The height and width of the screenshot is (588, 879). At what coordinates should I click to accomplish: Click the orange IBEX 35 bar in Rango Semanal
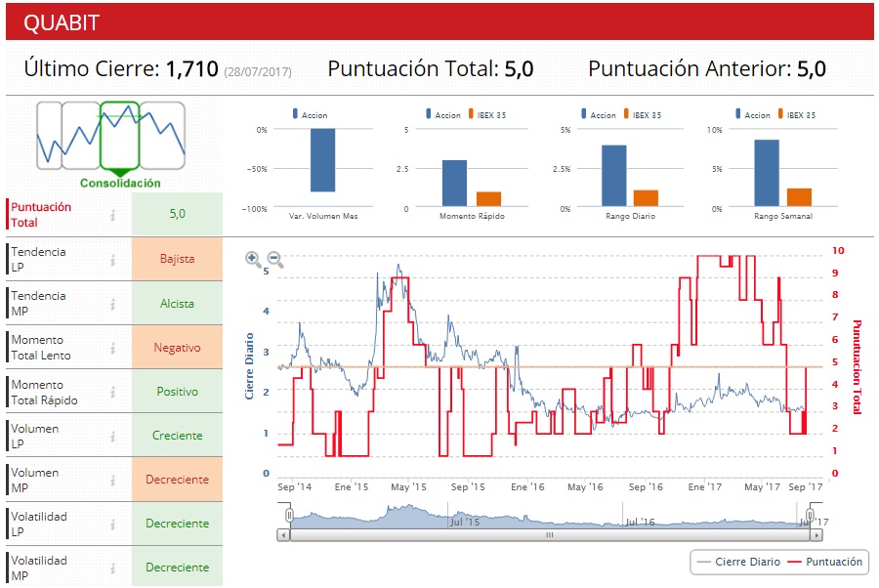pos(799,197)
